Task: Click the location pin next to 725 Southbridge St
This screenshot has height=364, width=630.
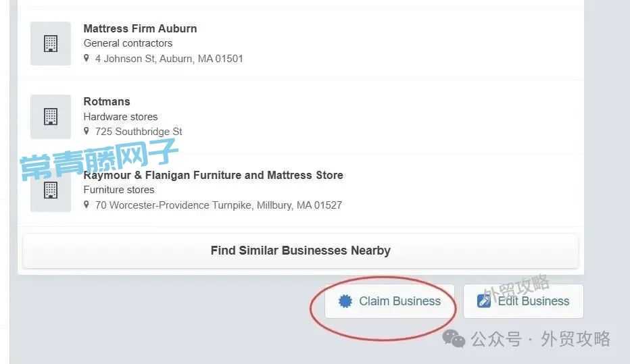Action: 86,131
